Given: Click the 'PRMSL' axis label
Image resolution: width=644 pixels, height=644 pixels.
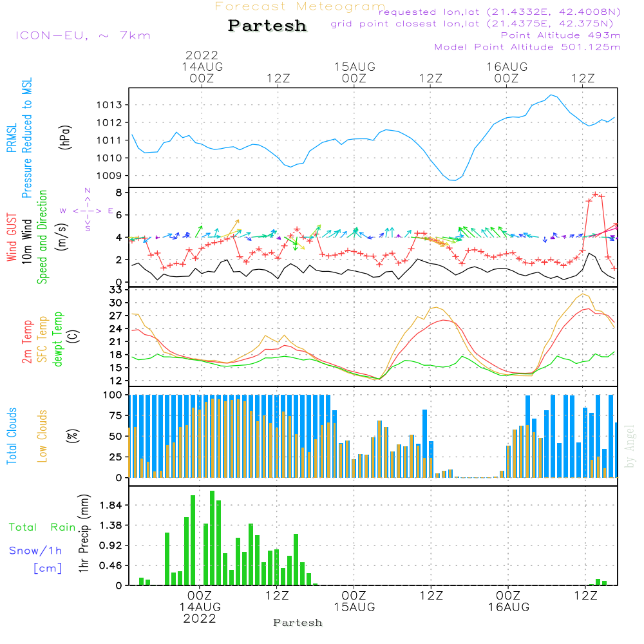Looking at the screenshot, I should 12,138.
